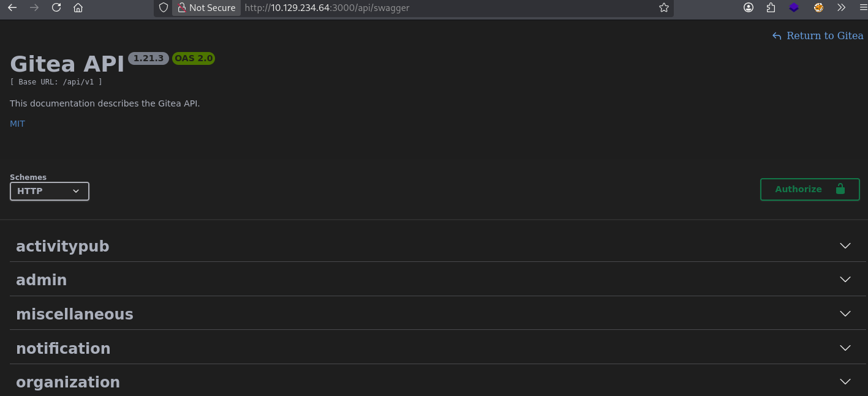Image resolution: width=868 pixels, height=396 pixels.
Task: Open the Firefox account icon
Action: point(749,8)
